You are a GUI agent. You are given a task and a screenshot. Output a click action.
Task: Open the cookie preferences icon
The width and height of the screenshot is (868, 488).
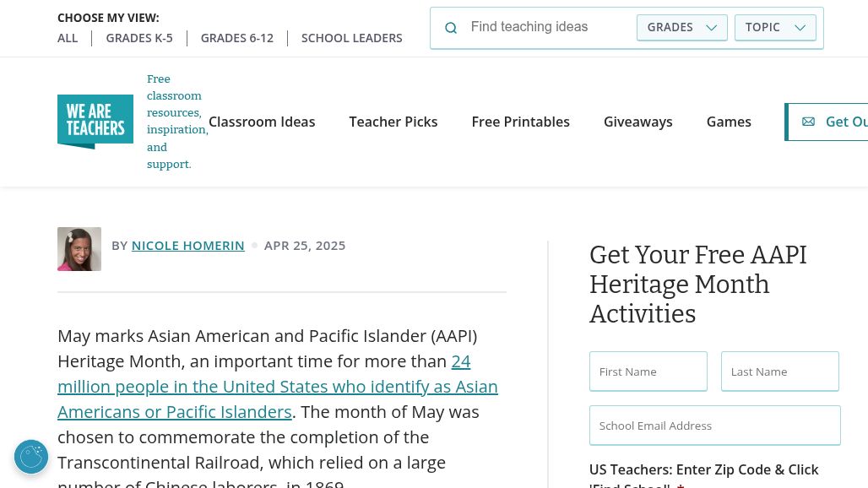click(x=31, y=457)
